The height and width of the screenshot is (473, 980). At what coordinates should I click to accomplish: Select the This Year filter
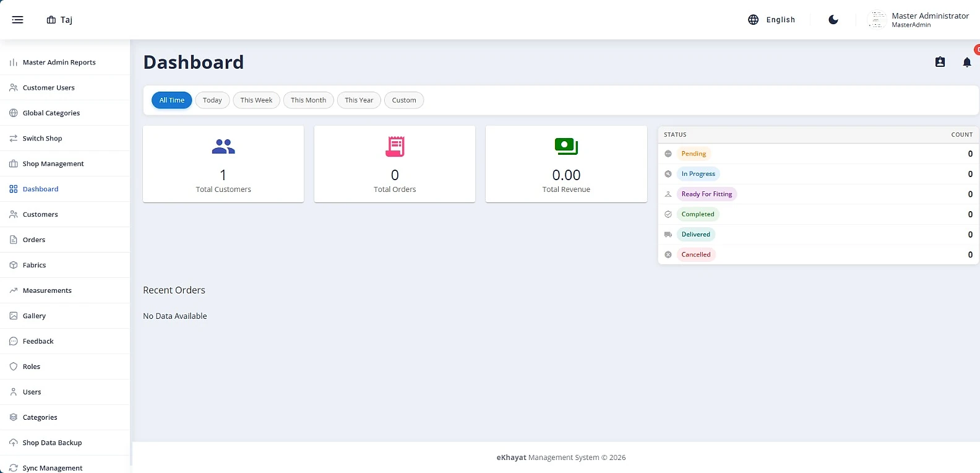pyautogui.click(x=359, y=100)
